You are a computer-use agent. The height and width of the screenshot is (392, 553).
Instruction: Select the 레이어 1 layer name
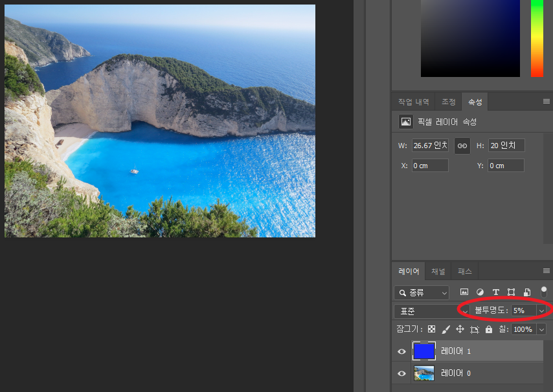click(x=456, y=351)
